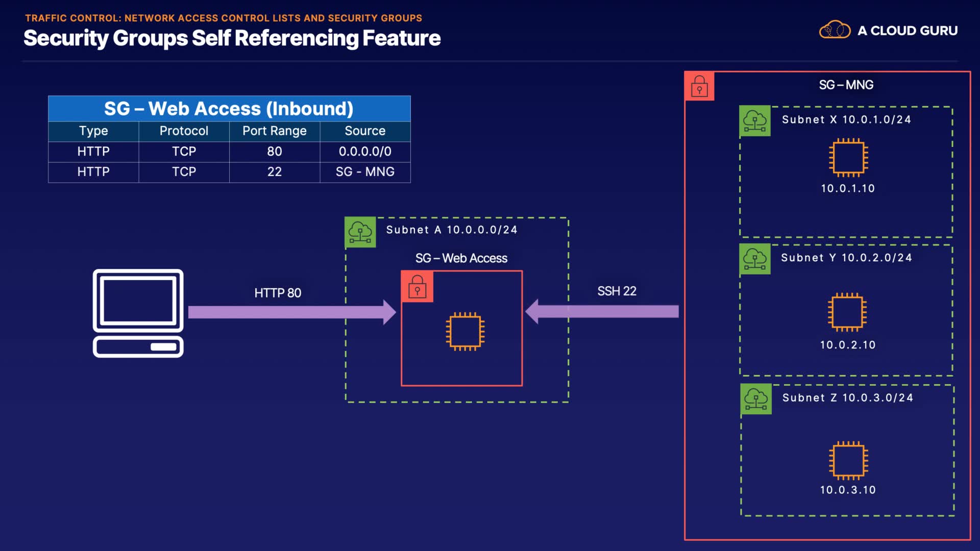Click the Subnet Z green cloud icon

[x=756, y=399]
